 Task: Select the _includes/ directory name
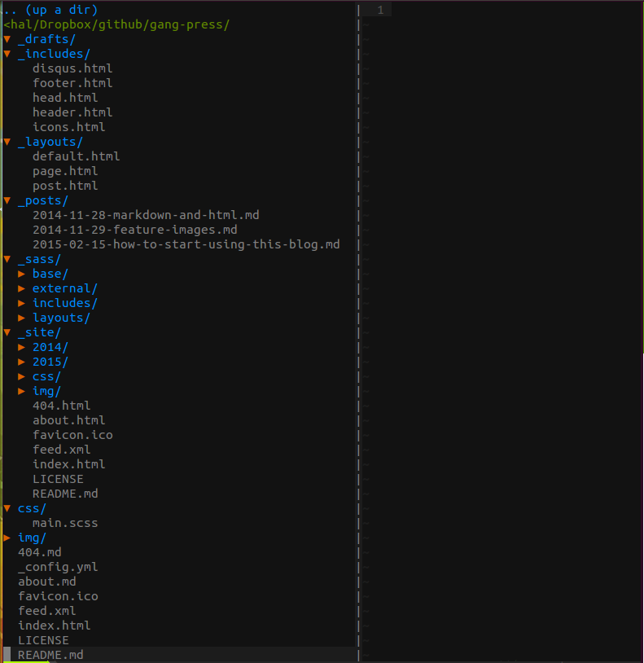point(54,54)
